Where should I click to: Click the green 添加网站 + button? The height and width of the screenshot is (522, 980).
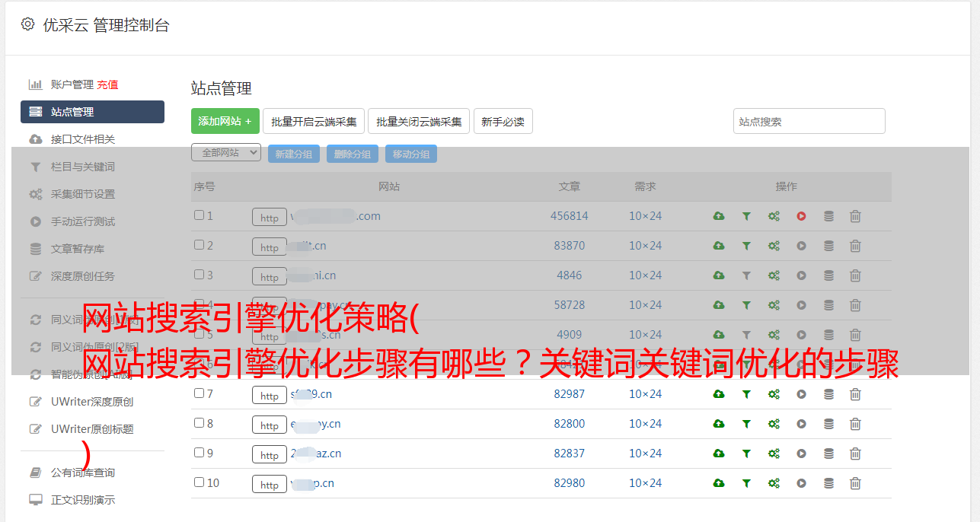(x=225, y=121)
